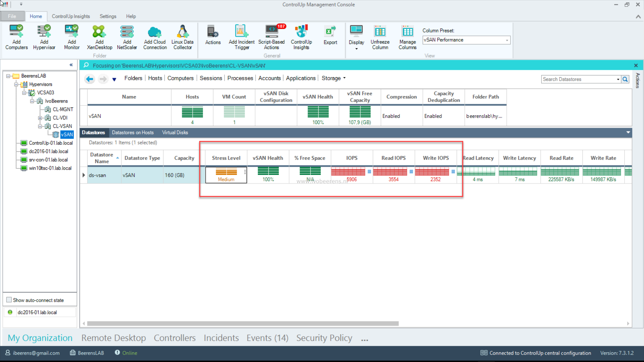The height and width of the screenshot is (362, 644).
Task: Open the Actions side panel
Action: click(638, 81)
